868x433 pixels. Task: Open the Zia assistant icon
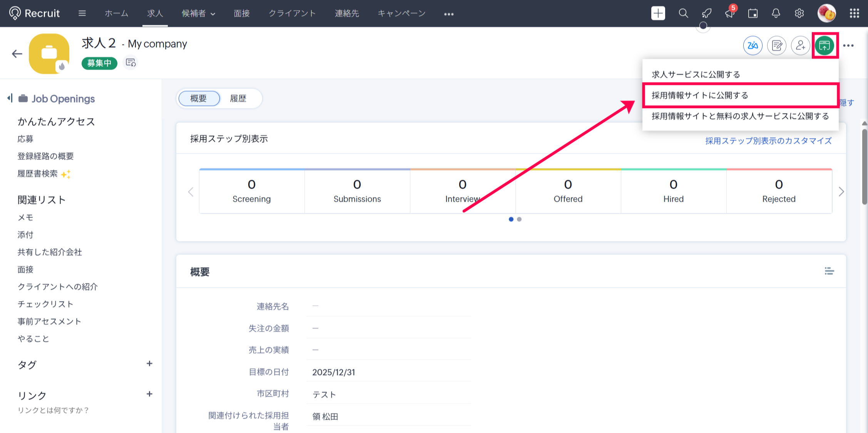[753, 45]
